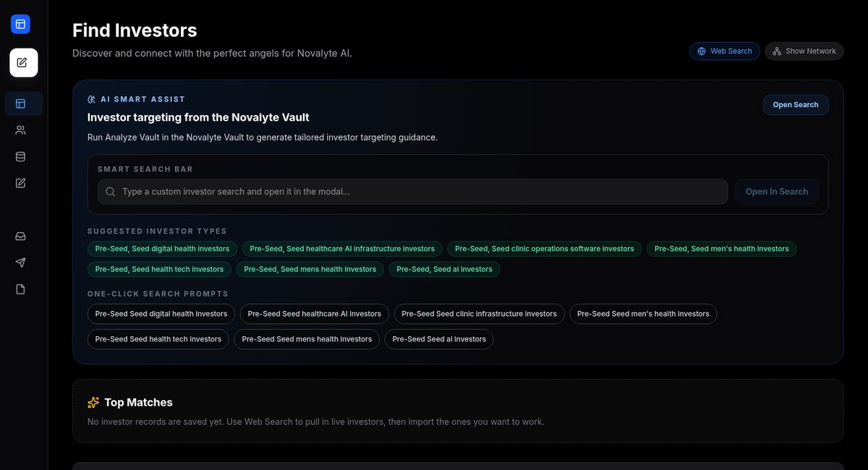Open the paper plane send sidebar icon
The image size is (868, 470).
pos(20,262)
